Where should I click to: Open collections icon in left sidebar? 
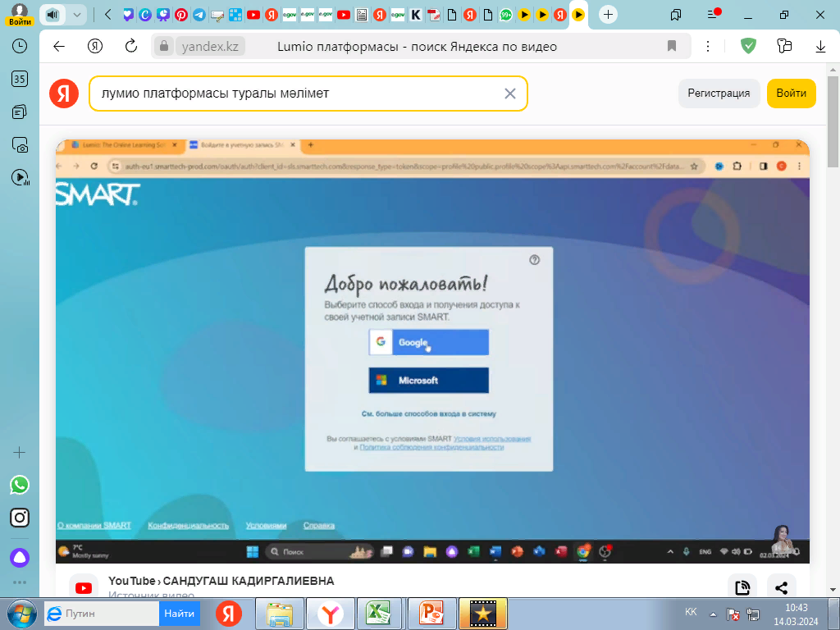20,112
